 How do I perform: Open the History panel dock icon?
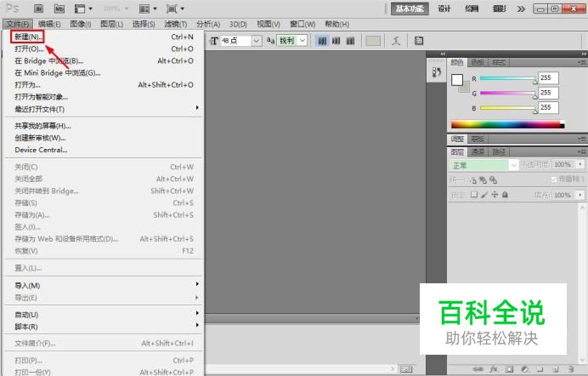437,71
